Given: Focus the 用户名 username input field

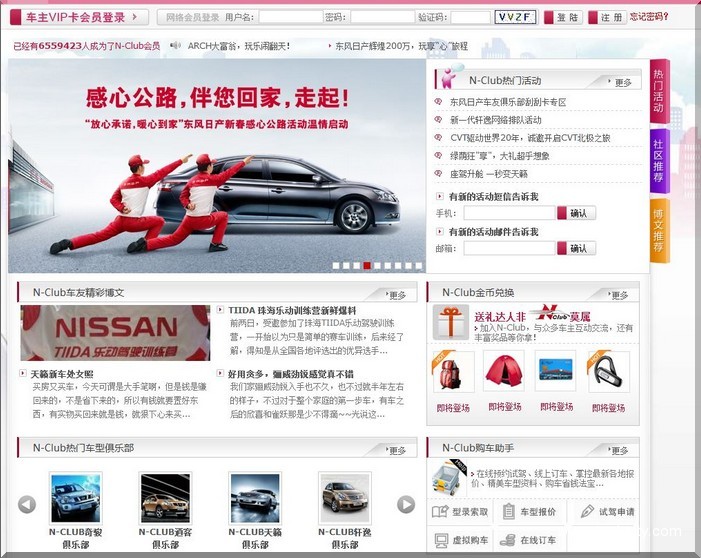Looking at the screenshot, I should [x=291, y=17].
